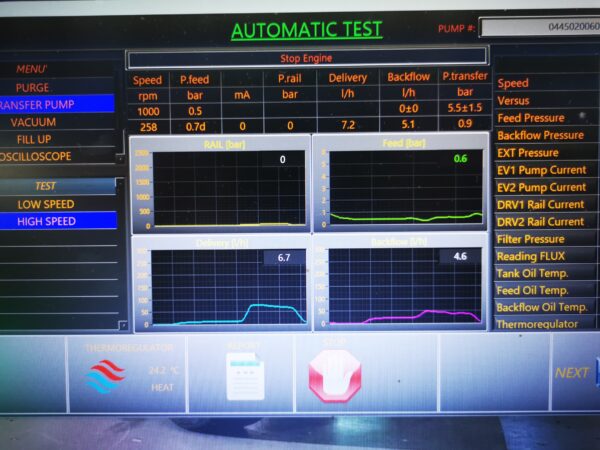Select FILL UP menu option
600x450 pixels.
pos(33,139)
